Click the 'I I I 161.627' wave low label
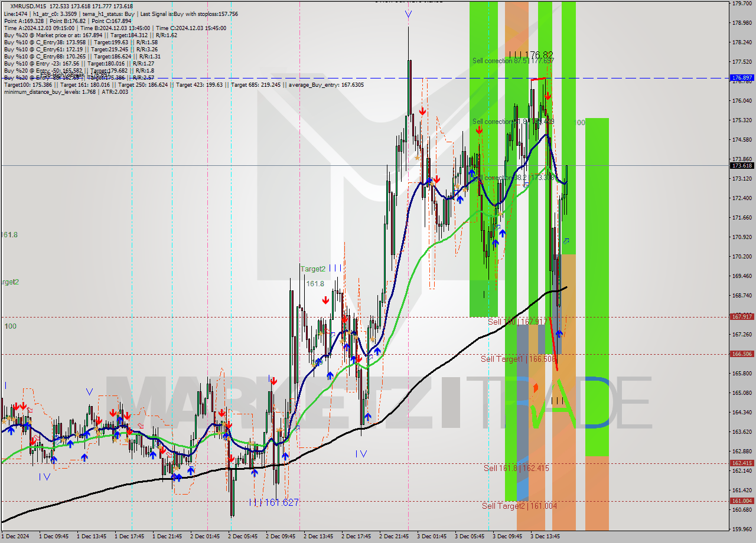This screenshot has height=543, width=756. coord(273,502)
